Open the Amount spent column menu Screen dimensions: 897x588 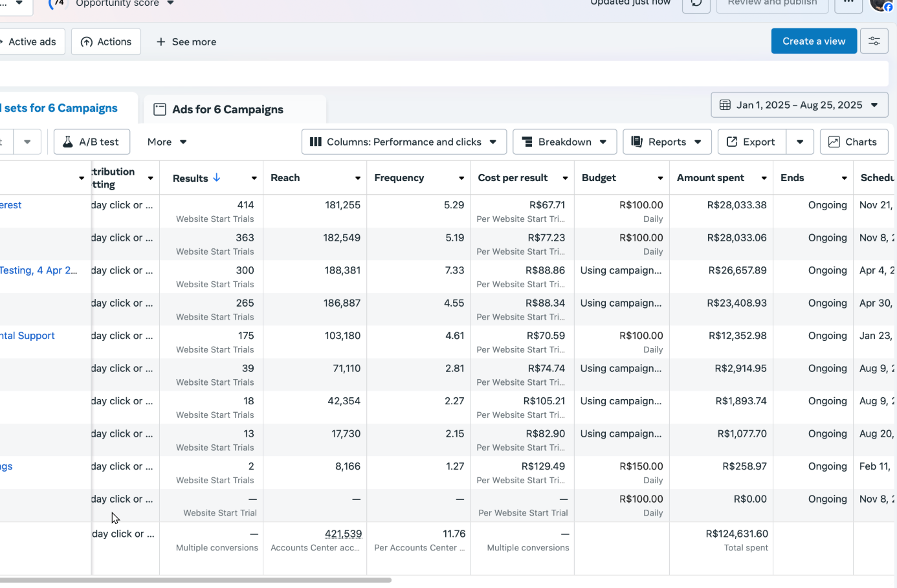click(x=764, y=179)
